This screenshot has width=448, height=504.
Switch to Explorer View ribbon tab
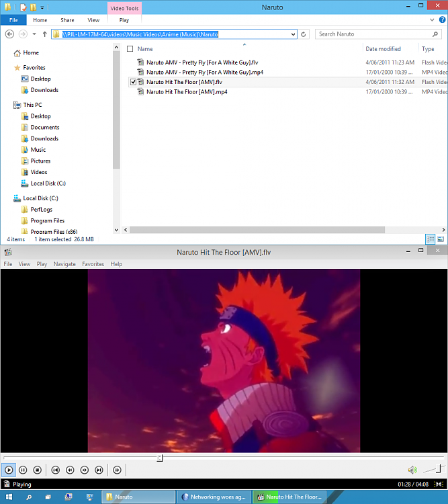click(93, 20)
